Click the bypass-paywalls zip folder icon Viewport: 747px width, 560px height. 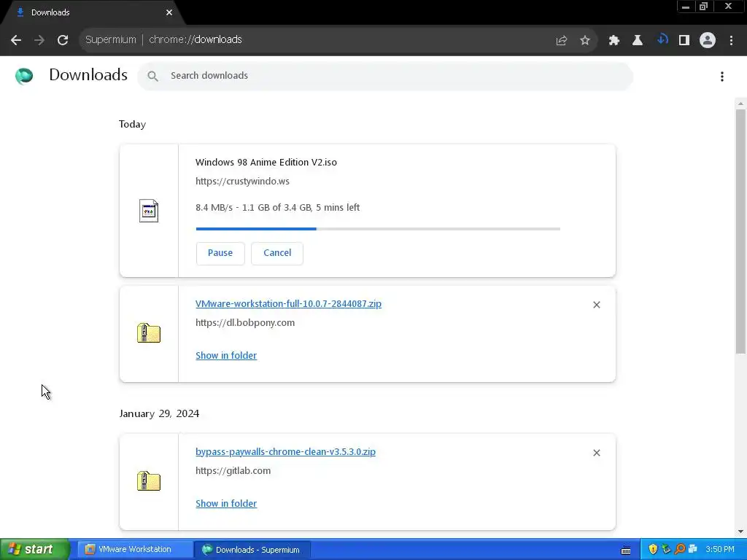point(149,481)
